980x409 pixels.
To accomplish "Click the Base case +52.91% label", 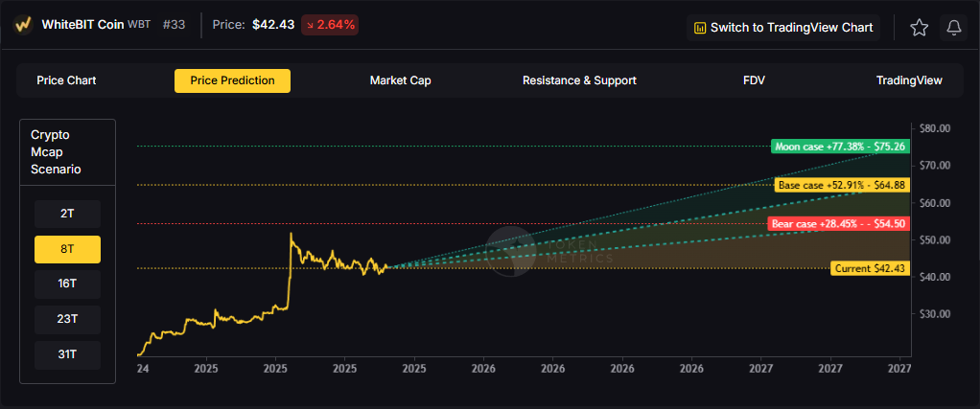I will [x=842, y=185].
